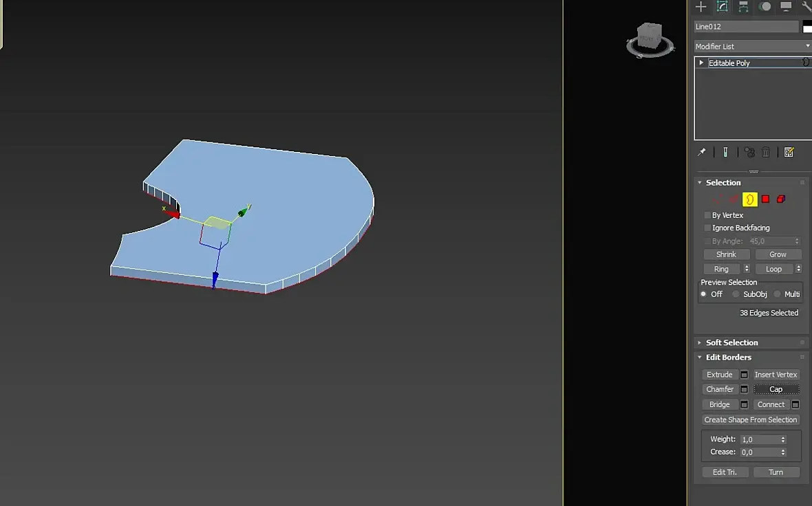The width and height of the screenshot is (812, 506).
Task: Select Preview Selection Multi radio button
Action: coord(777,294)
